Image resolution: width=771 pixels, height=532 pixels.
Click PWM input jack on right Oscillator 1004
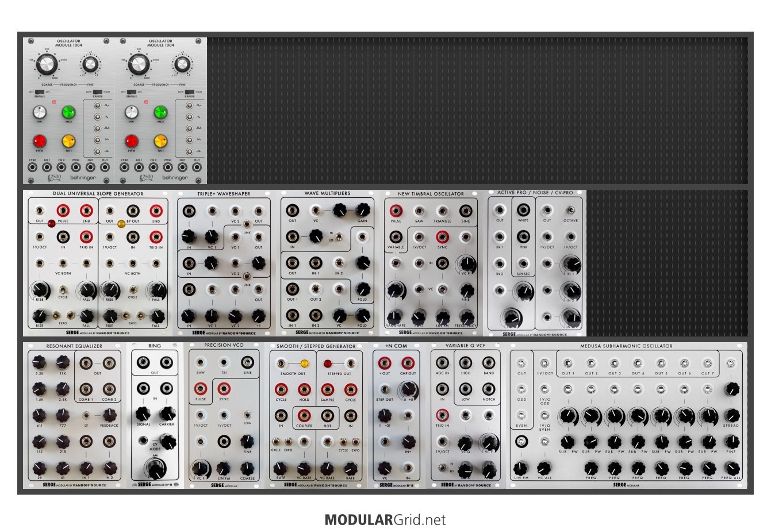pos(168,167)
